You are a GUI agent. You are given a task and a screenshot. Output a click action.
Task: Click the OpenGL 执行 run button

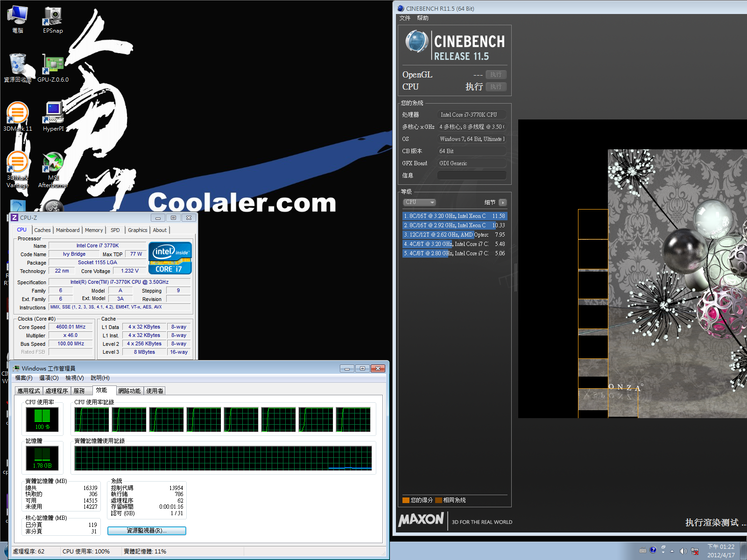pyautogui.click(x=496, y=75)
